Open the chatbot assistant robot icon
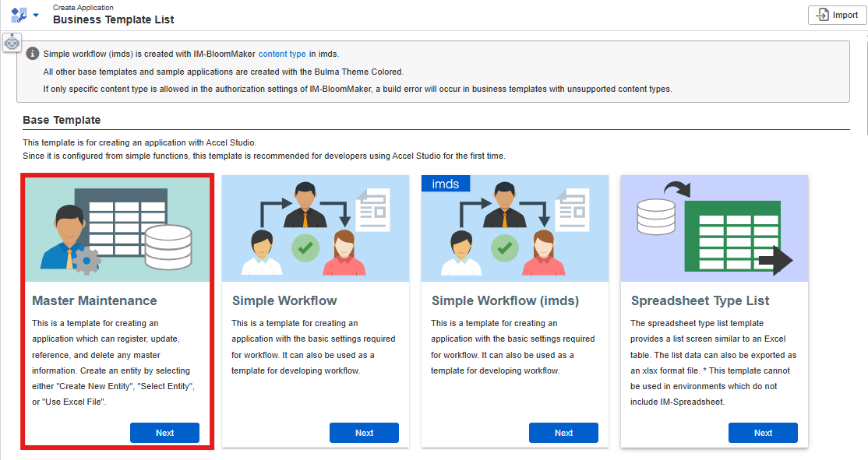Viewport: 868px width, 460px height. click(12, 43)
